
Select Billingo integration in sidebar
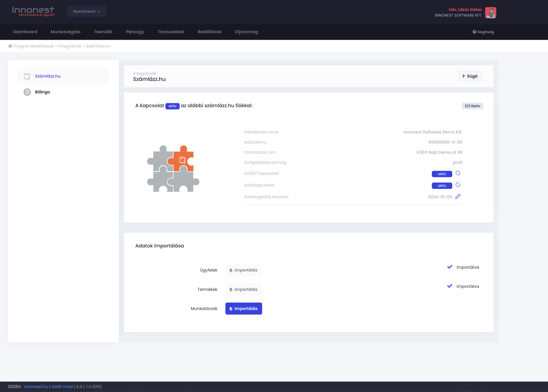(x=42, y=92)
